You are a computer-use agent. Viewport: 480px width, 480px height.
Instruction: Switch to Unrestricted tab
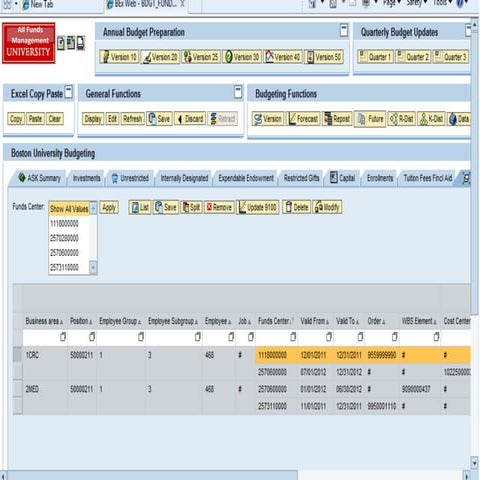[130, 178]
